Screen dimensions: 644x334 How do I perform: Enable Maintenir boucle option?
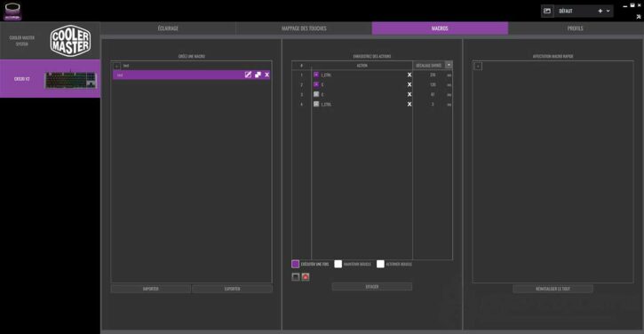(338, 264)
